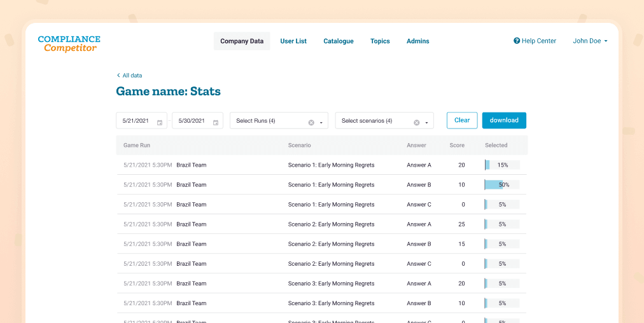Click the blue download button
644x323 pixels.
[504, 120]
